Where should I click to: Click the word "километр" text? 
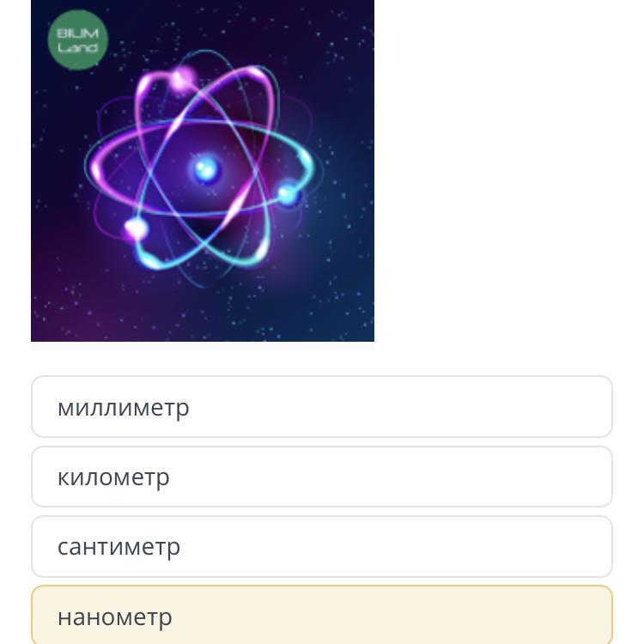pos(113,477)
